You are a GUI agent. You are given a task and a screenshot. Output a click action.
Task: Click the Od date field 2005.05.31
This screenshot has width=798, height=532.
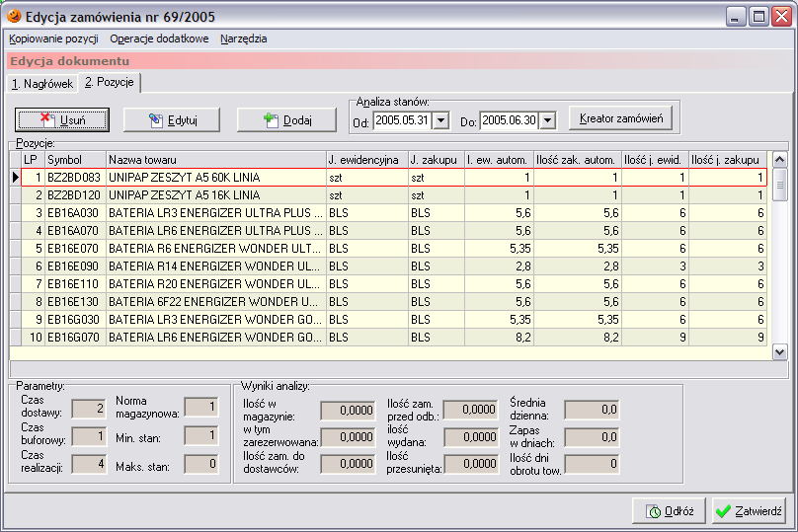point(403,120)
